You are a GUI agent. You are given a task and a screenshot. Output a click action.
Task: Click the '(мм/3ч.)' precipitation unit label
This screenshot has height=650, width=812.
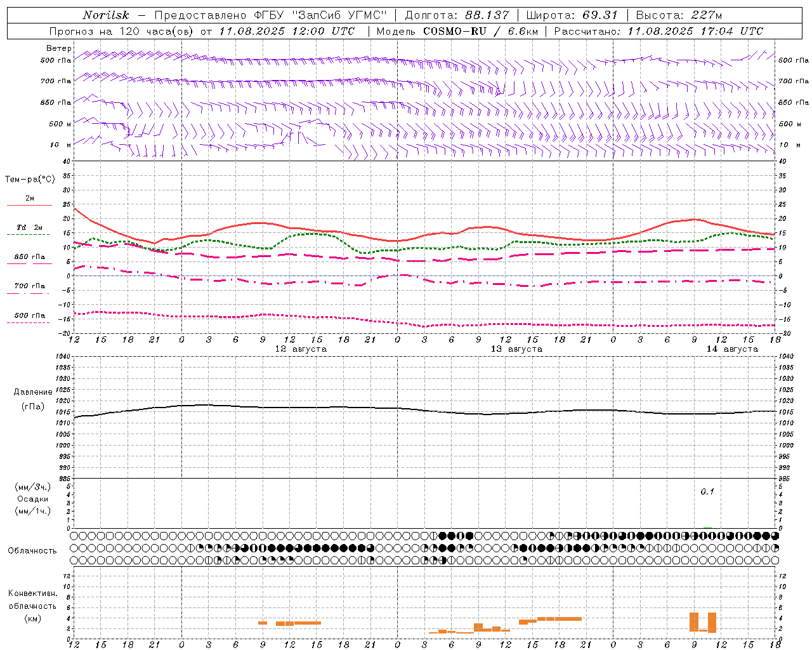pos(33,487)
